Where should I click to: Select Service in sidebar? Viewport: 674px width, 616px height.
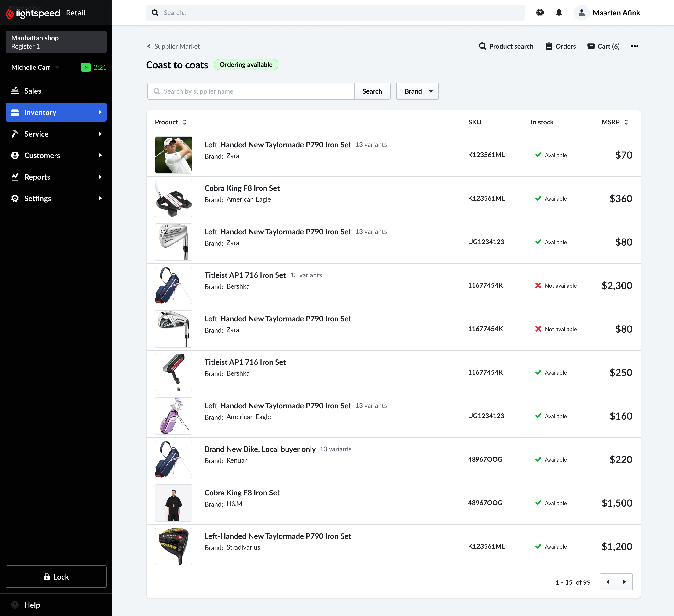(x=56, y=134)
